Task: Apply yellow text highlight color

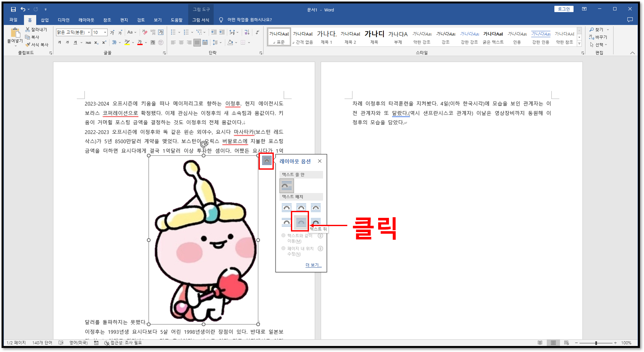Action: pyautogui.click(x=127, y=42)
